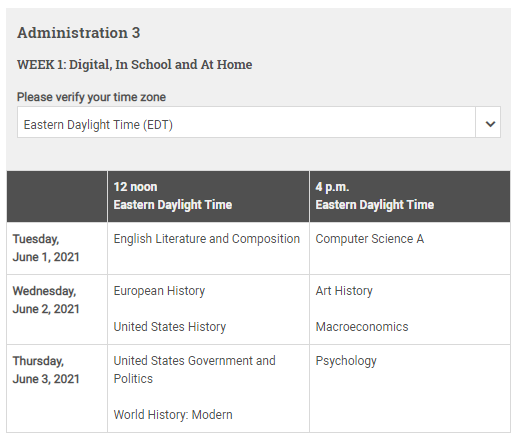This screenshot has width=521, height=443.
Task: Select the Tuesday, June 1, 2021 row header
Action: pyautogui.click(x=57, y=248)
